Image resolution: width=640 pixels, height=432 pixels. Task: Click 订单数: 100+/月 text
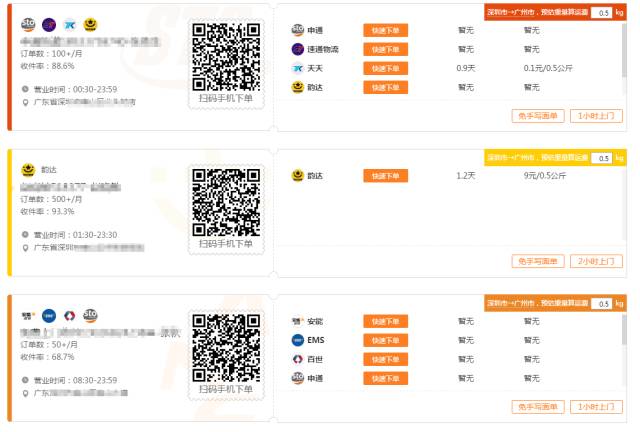coord(51,53)
